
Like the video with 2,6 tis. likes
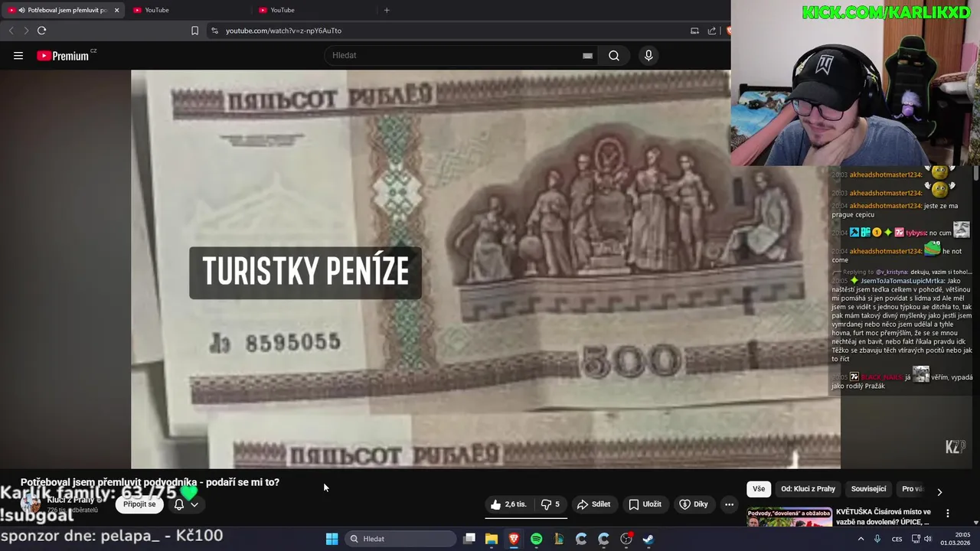click(508, 504)
